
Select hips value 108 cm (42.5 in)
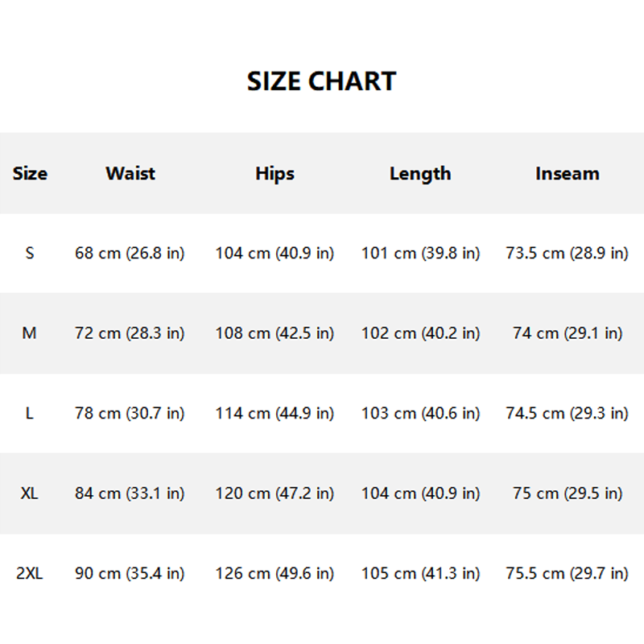tap(275, 333)
